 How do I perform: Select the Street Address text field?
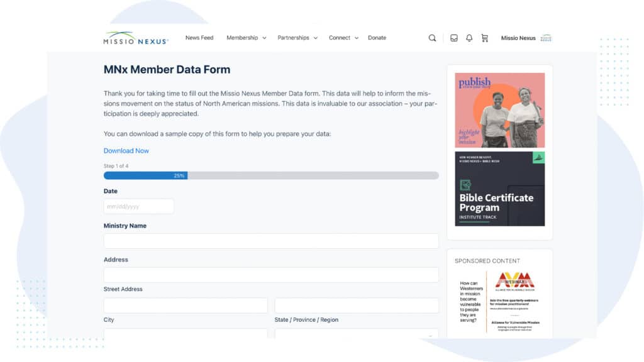click(x=271, y=275)
